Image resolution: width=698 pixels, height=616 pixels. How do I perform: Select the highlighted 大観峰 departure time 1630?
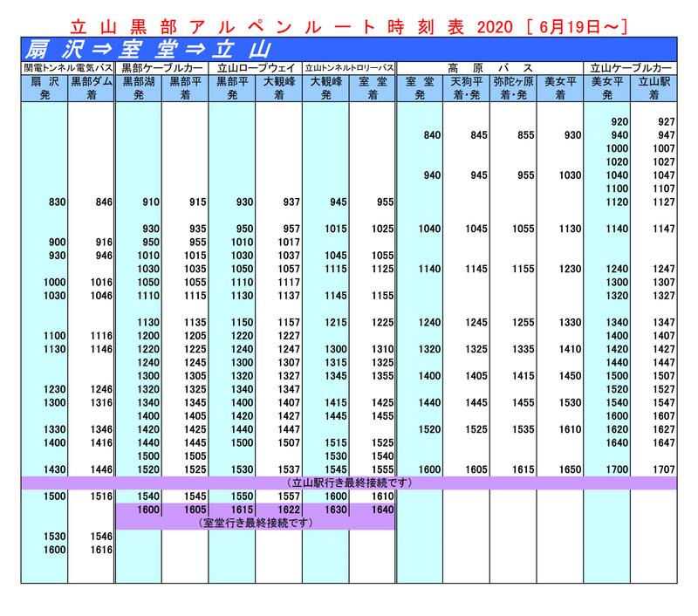pyautogui.click(x=336, y=510)
